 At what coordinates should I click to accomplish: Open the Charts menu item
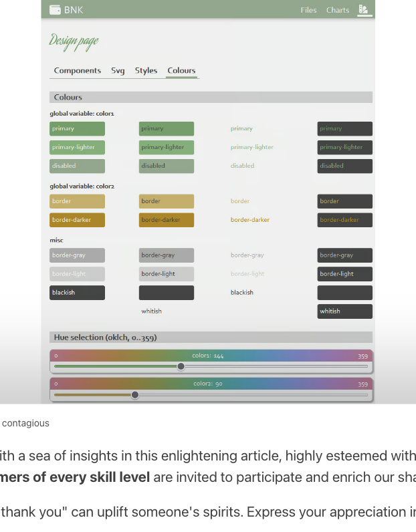pos(338,10)
